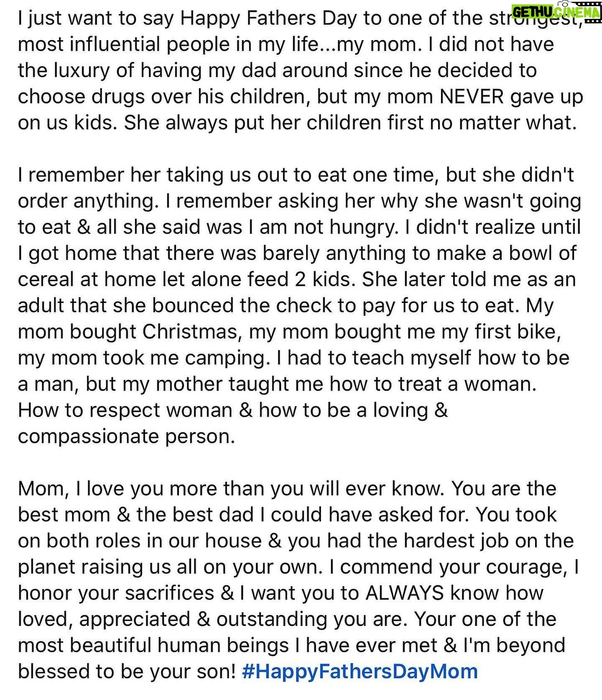Image resolution: width=602 pixels, height=700 pixels.
Task: Click the CINEMA watermark text
Action: pyautogui.click(x=576, y=13)
